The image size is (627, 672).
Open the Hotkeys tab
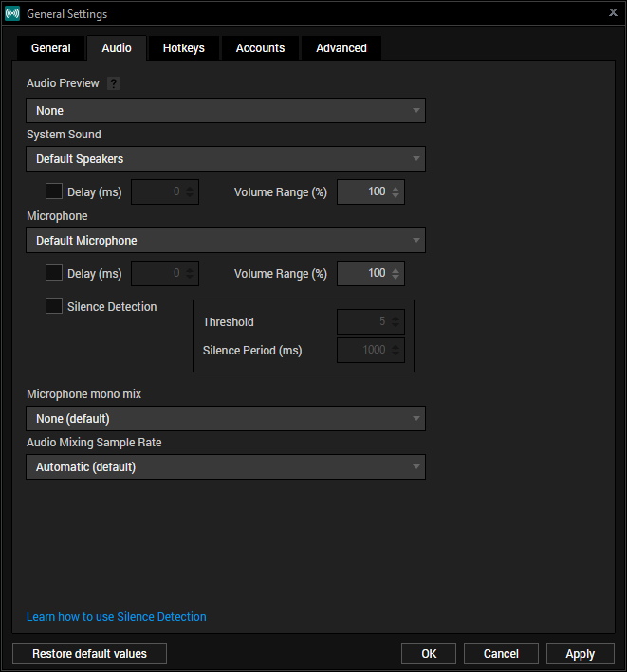click(x=184, y=48)
